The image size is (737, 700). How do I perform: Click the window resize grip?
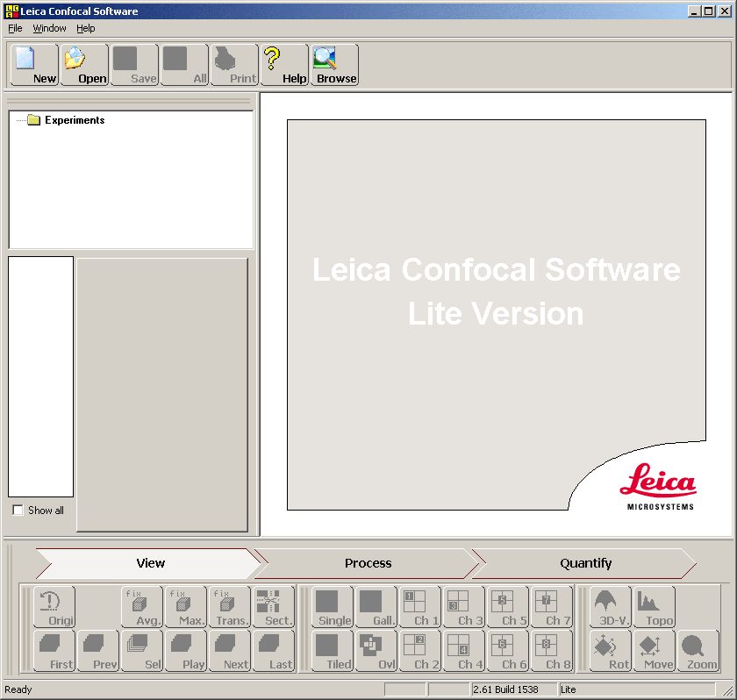coord(727,690)
